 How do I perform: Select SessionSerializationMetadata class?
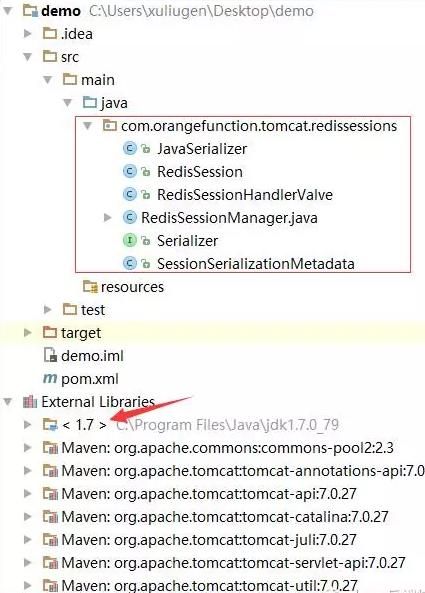pos(256,264)
